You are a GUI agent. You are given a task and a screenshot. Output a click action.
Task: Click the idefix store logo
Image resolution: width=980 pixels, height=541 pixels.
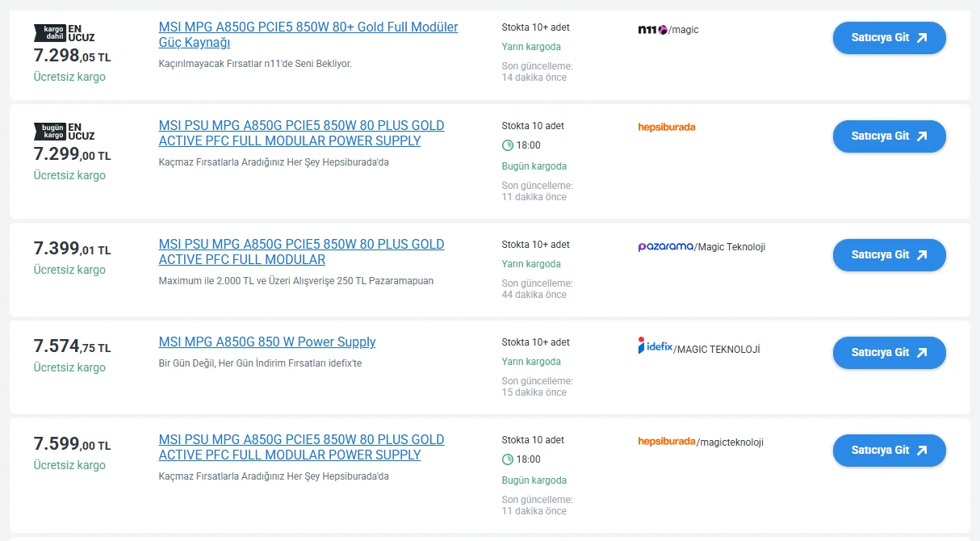(x=655, y=346)
